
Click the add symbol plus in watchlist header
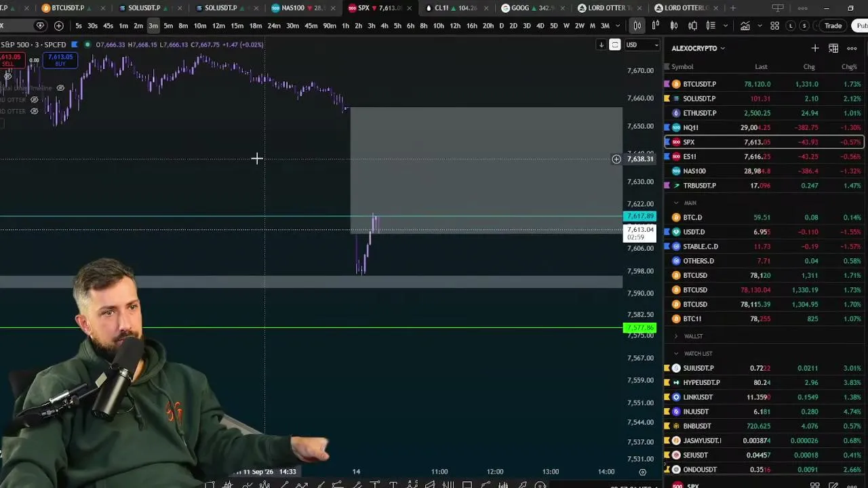(x=815, y=48)
